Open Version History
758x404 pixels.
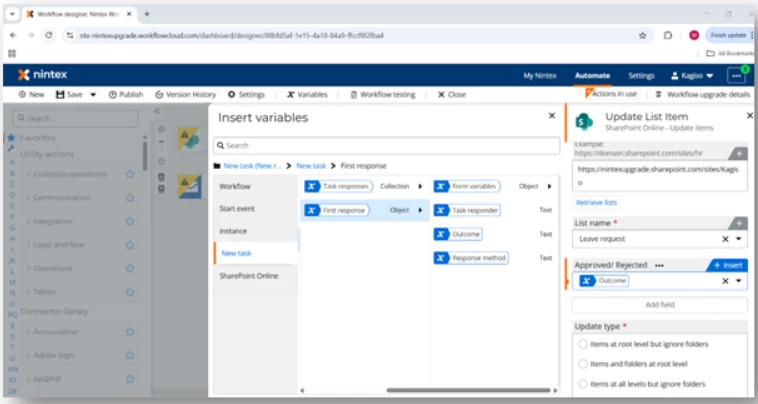186,94
